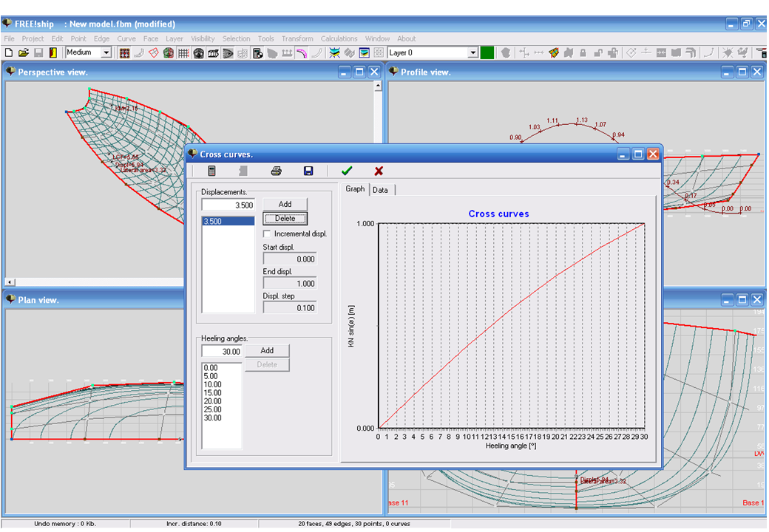The height and width of the screenshot is (532, 769).
Task: Confirm with the green checkmark icon
Action: pos(347,171)
